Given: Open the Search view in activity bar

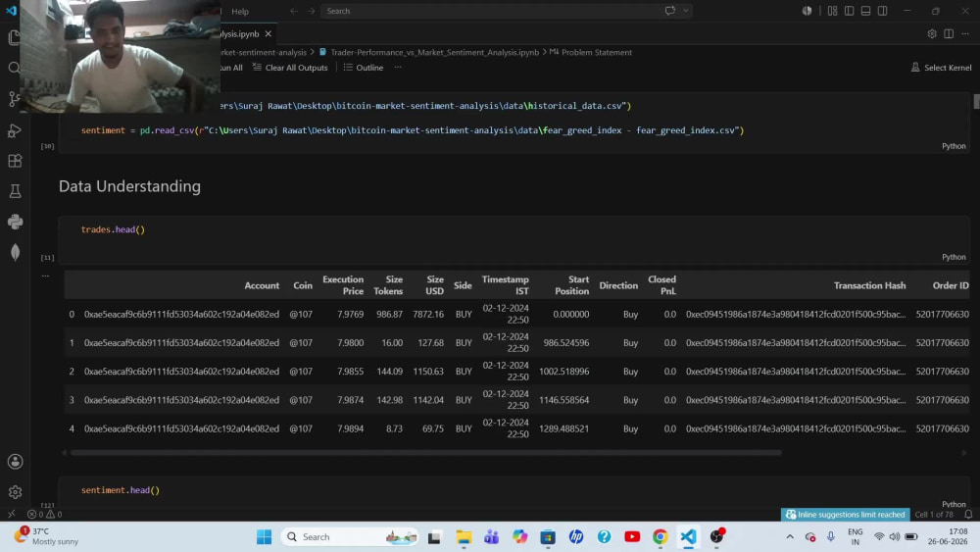Looking at the screenshot, I should coord(15,68).
